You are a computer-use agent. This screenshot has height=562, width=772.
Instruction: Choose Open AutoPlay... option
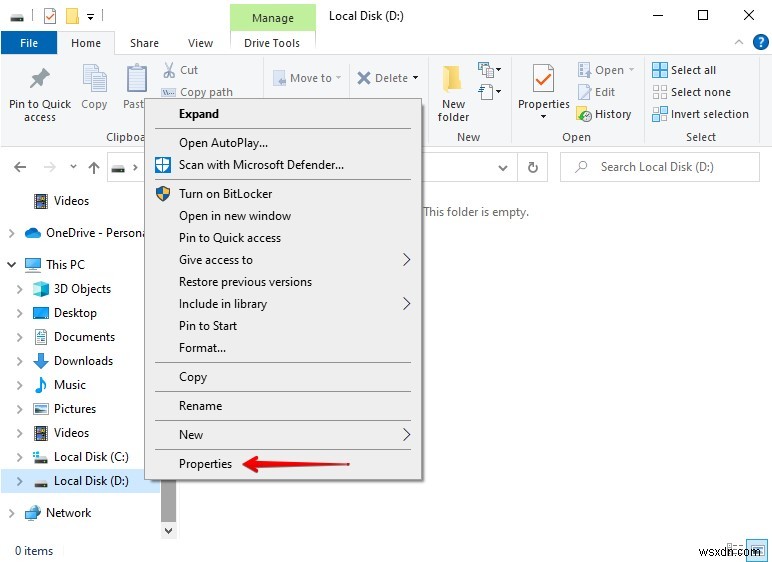(x=284, y=143)
